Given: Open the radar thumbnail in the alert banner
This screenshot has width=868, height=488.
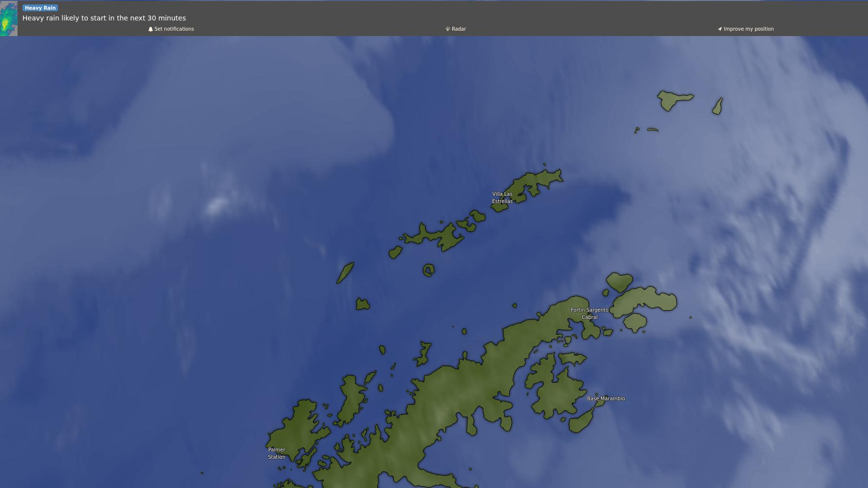Looking at the screenshot, I should pyautogui.click(x=9, y=19).
